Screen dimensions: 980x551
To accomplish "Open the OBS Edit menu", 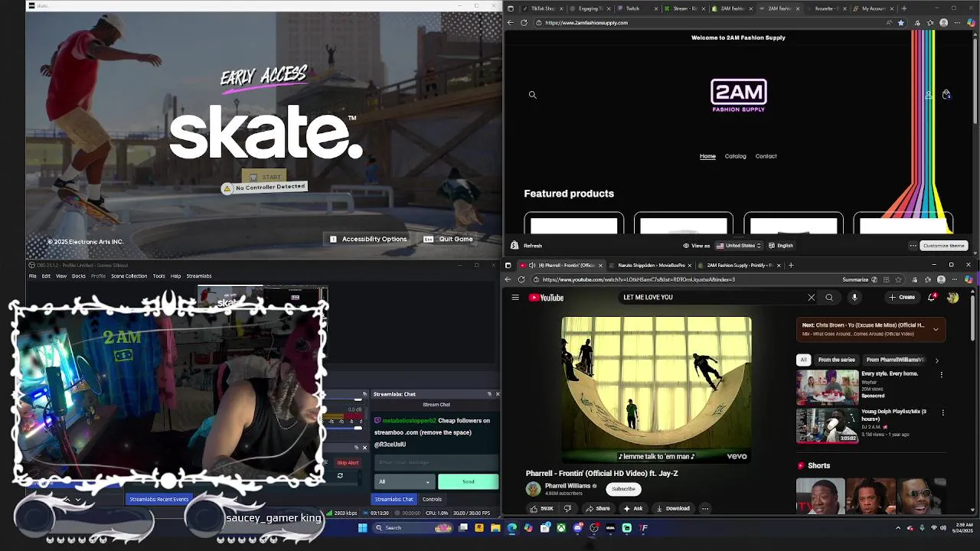I will pyautogui.click(x=46, y=276).
